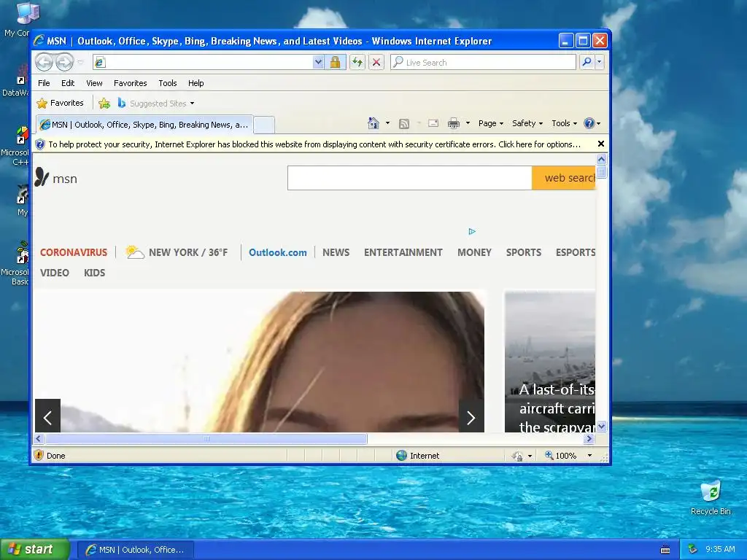The width and height of the screenshot is (747, 560).
Task: Open the Safety dropdown menu
Action: (527, 123)
